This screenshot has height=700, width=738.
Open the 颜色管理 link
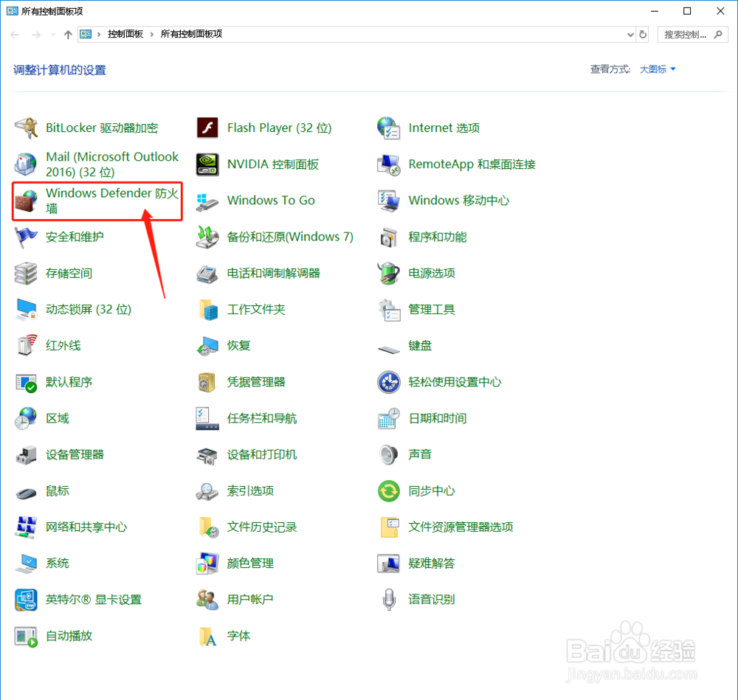coord(250,564)
